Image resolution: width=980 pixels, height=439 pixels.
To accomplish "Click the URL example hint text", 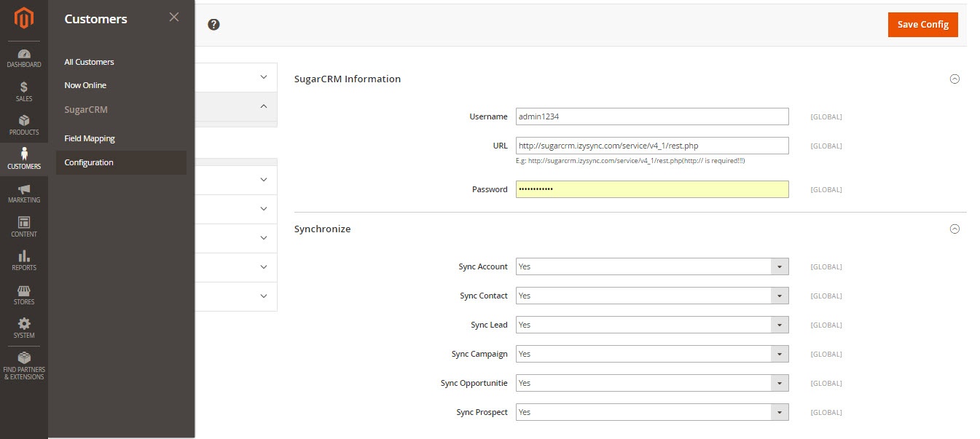I will (x=630, y=160).
